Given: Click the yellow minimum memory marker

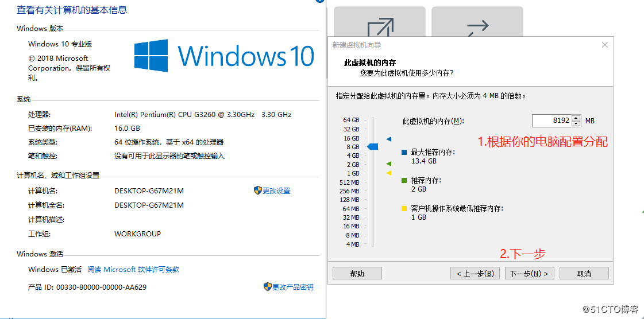Looking at the screenshot, I should 389,173.
